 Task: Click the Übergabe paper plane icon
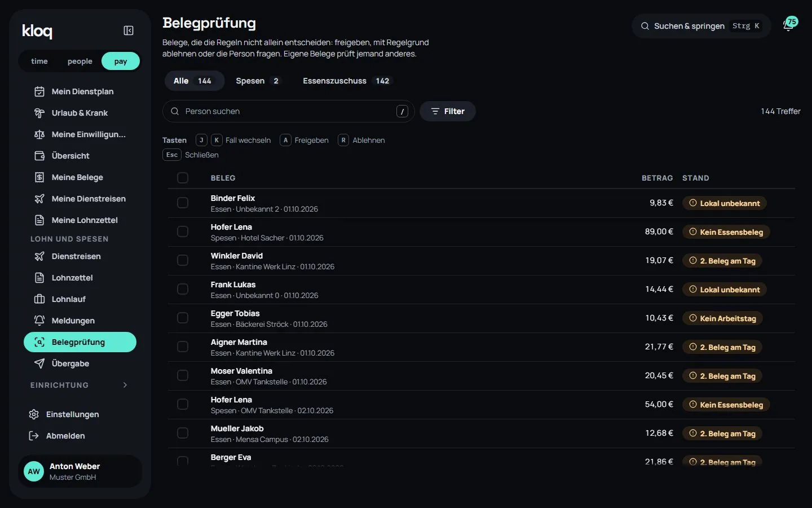coord(39,364)
